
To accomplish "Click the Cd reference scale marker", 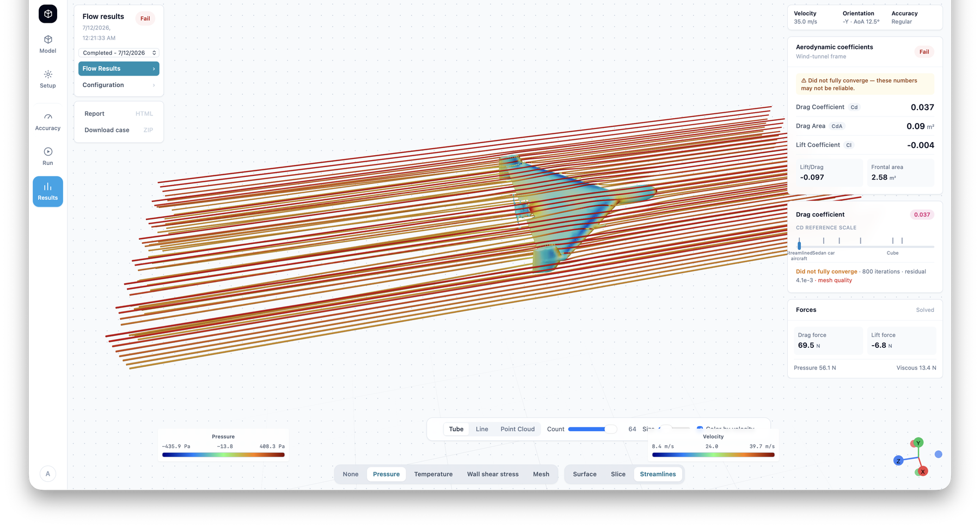I will coord(799,245).
